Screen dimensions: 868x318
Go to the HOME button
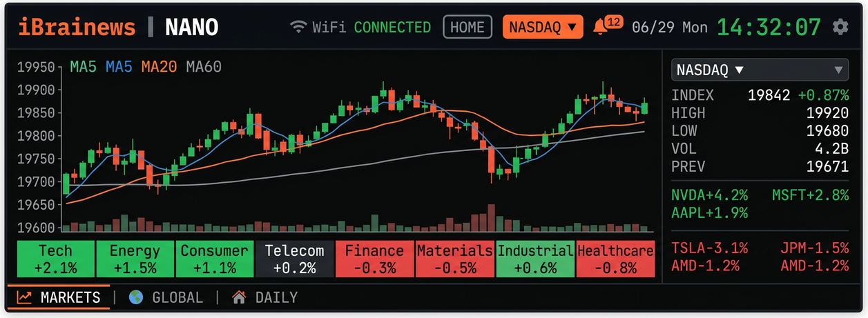pyautogui.click(x=467, y=27)
